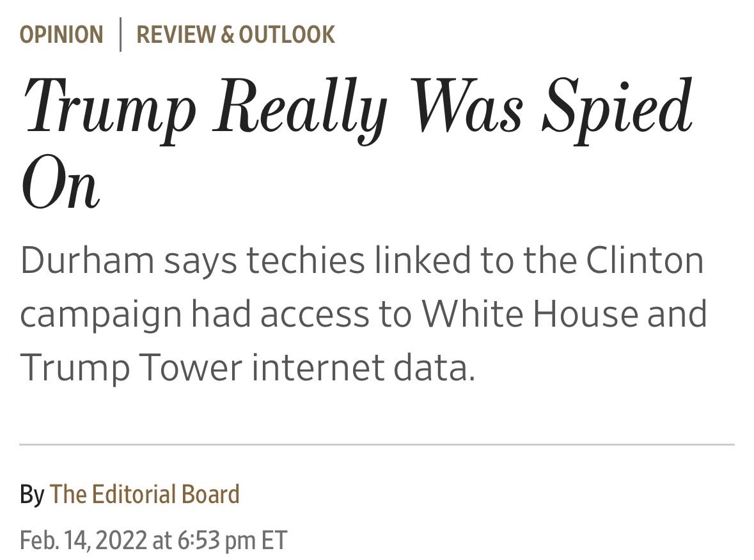The width and height of the screenshot is (754, 560).
Task: Click "Trump Tower" in the subheadline
Action: (x=130, y=368)
